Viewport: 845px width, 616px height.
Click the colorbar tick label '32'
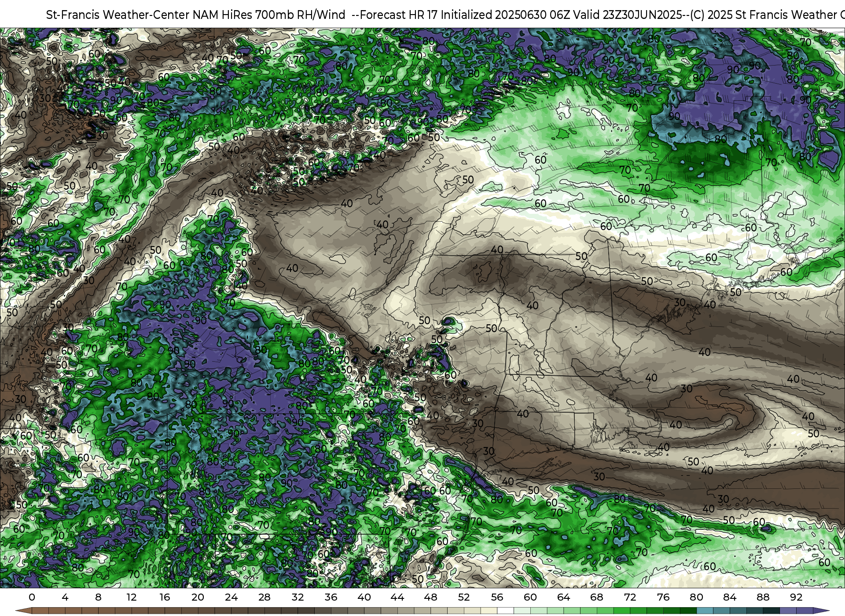[298, 597]
